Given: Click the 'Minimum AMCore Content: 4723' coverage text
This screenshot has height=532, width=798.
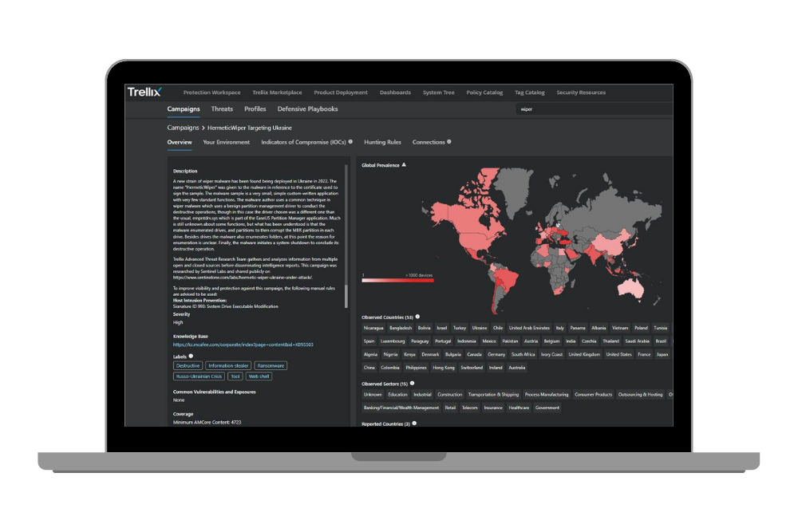Looking at the screenshot, I should [x=207, y=422].
